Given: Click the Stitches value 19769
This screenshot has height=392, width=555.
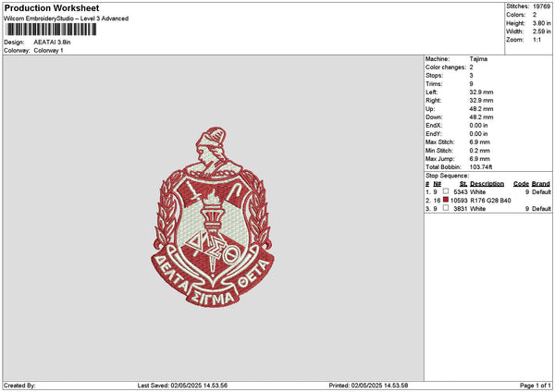Looking at the screenshot, I should 541,6.
